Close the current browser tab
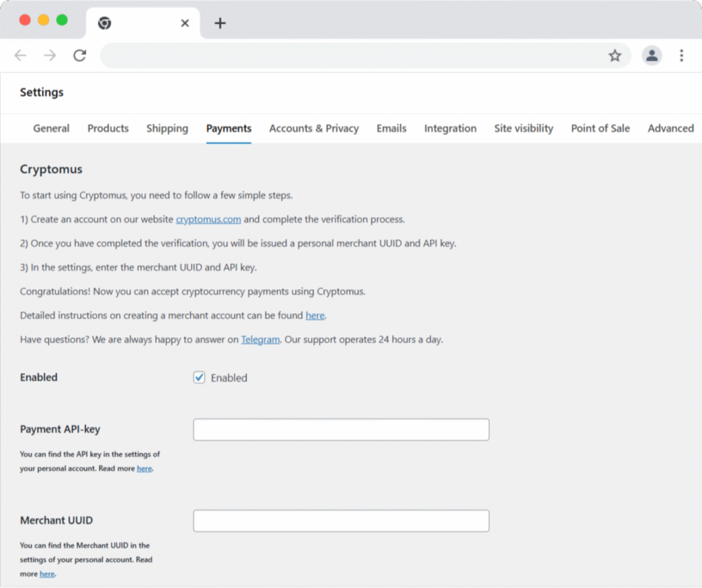The height and width of the screenshot is (588, 702). (x=184, y=23)
